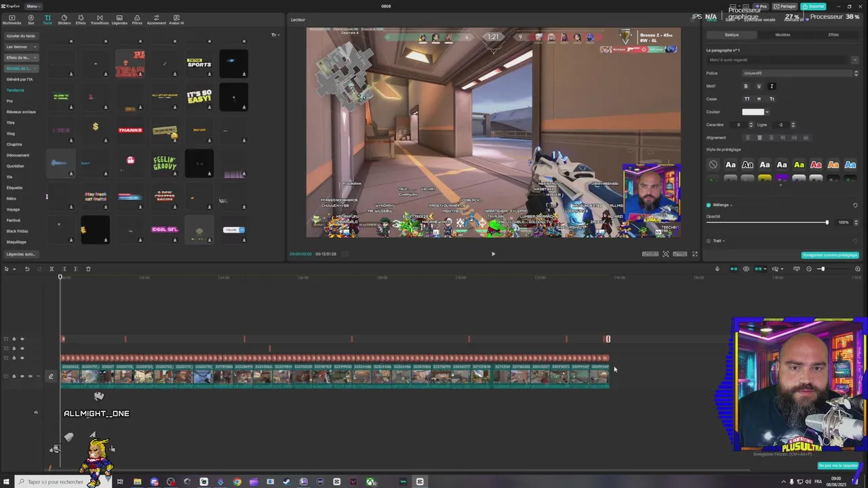
Task: Record voiceover with microphone icon
Action: click(x=717, y=269)
